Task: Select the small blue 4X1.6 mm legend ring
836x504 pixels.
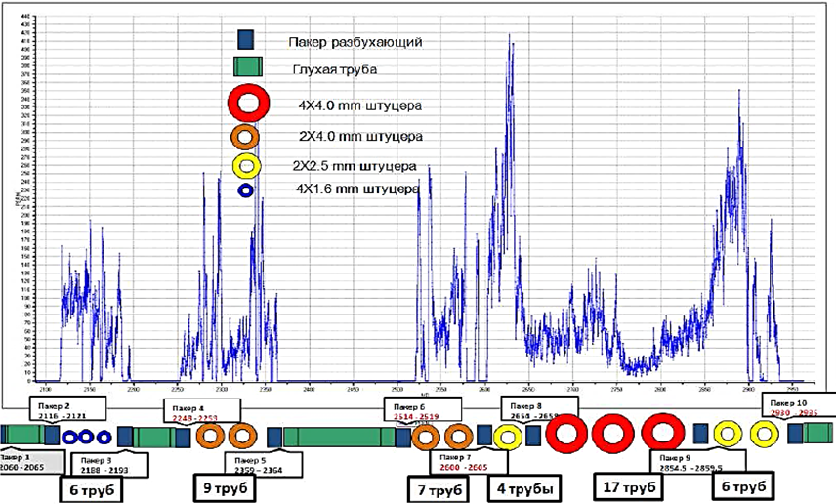Action: [x=246, y=191]
